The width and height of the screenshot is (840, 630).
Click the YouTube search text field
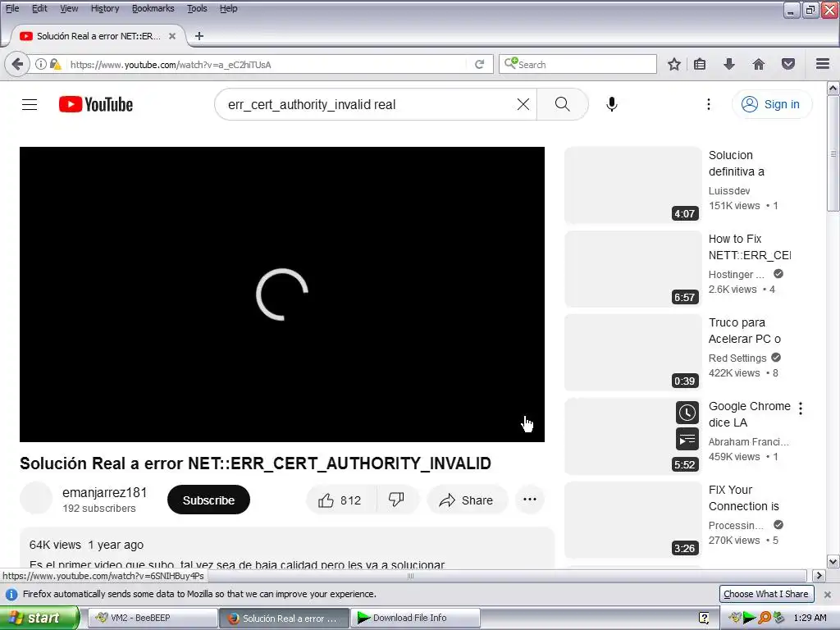point(370,104)
